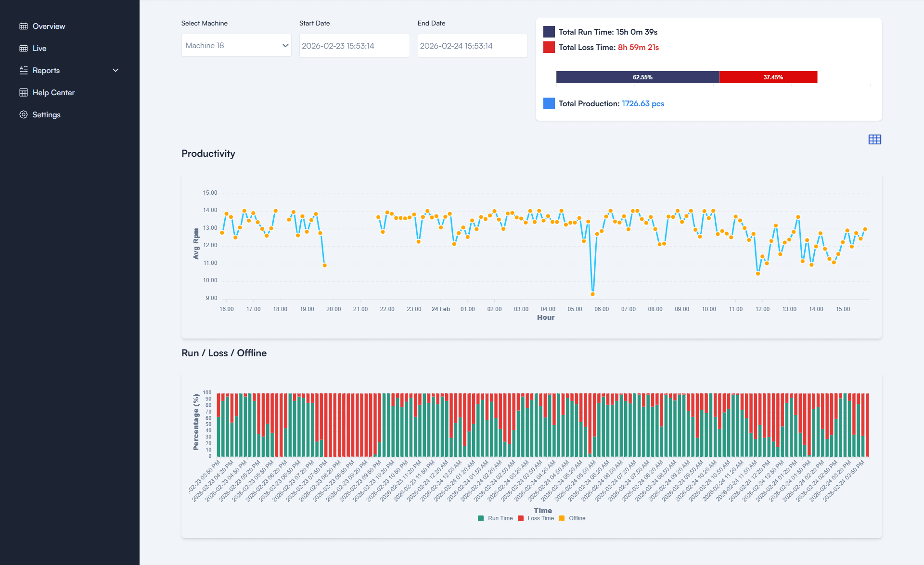Toggle Loss Time legend series
924x565 pixels.
click(536, 518)
